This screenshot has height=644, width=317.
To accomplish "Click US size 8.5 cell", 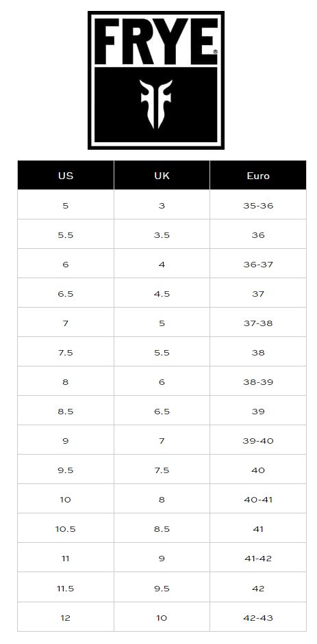I will tap(66, 411).
